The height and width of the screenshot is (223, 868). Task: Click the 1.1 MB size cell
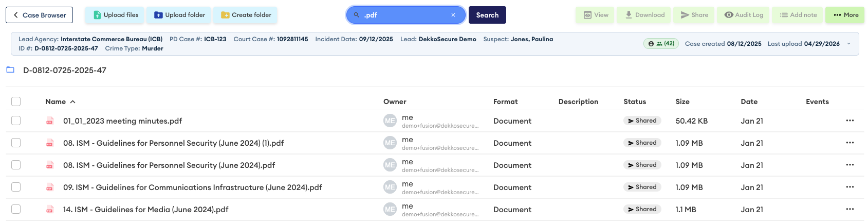point(686,210)
